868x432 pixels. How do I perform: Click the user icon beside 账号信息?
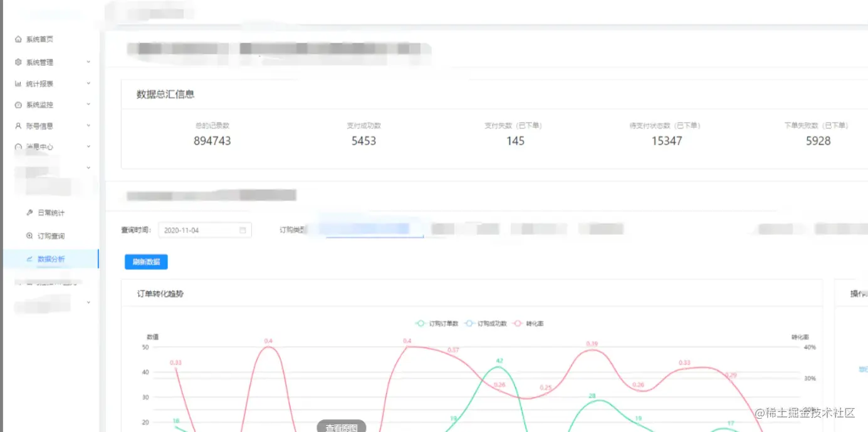coord(18,126)
